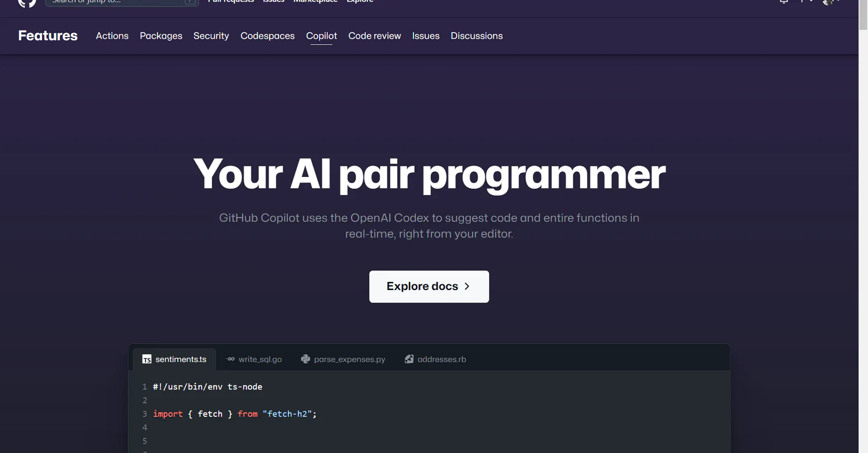The image size is (868, 453).
Task: Click the TypeScript icon on sentiments.ts tab
Action: coord(147,359)
